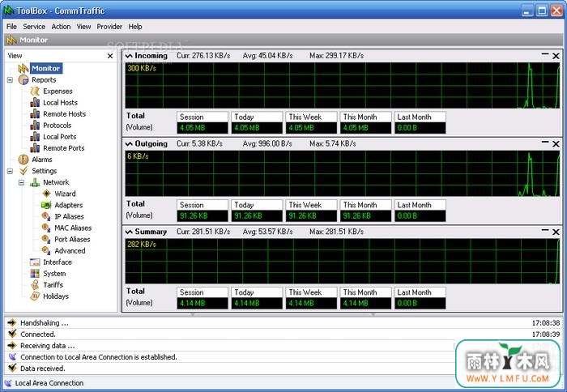Click Outgoing Today value 91.26 KB
The image size is (567, 392).
[257, 216]
